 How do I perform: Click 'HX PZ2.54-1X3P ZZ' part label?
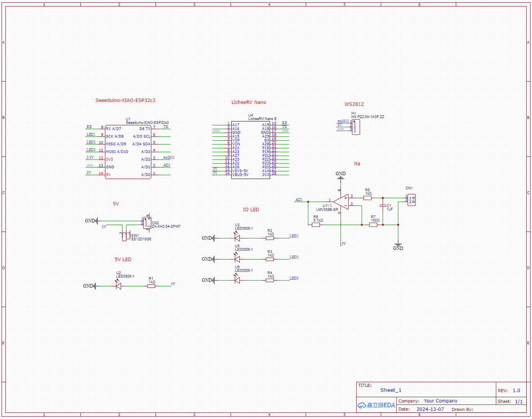pos(368,117)
